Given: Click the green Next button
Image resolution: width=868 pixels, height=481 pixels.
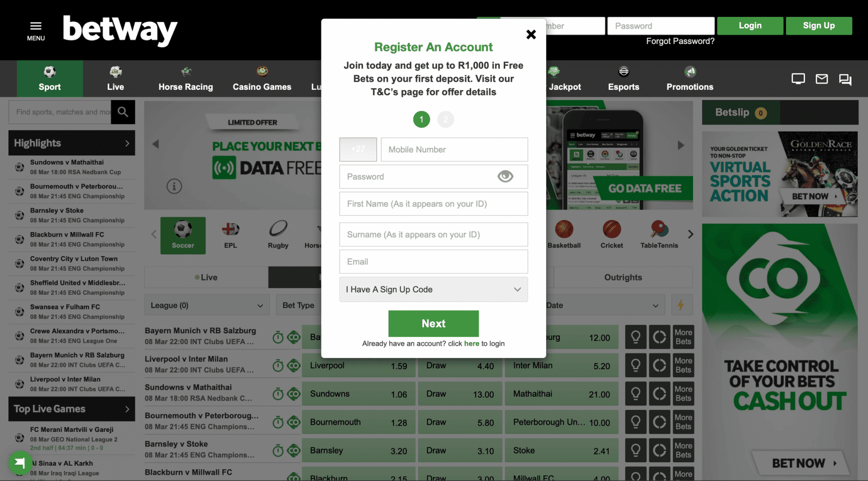Looking at the screenshot, I should click(434, 323).
